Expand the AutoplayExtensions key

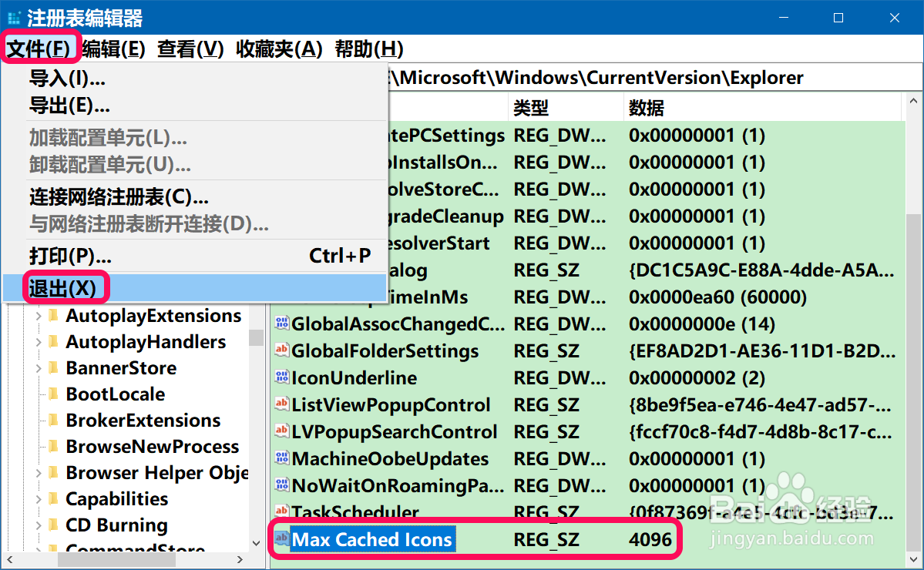pos(39,316)
